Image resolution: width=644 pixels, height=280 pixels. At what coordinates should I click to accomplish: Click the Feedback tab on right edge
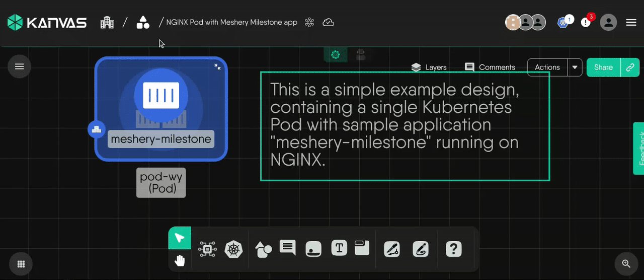(639, 149)
